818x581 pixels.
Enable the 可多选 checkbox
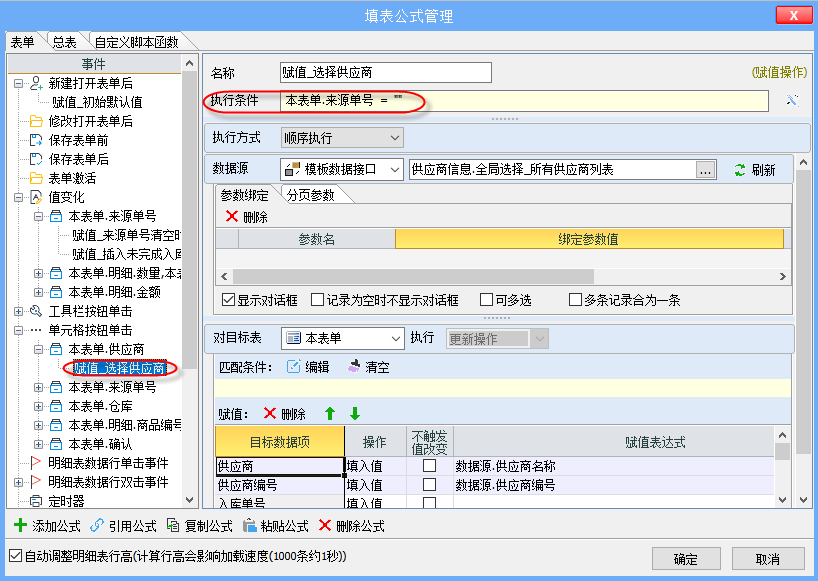486,299
